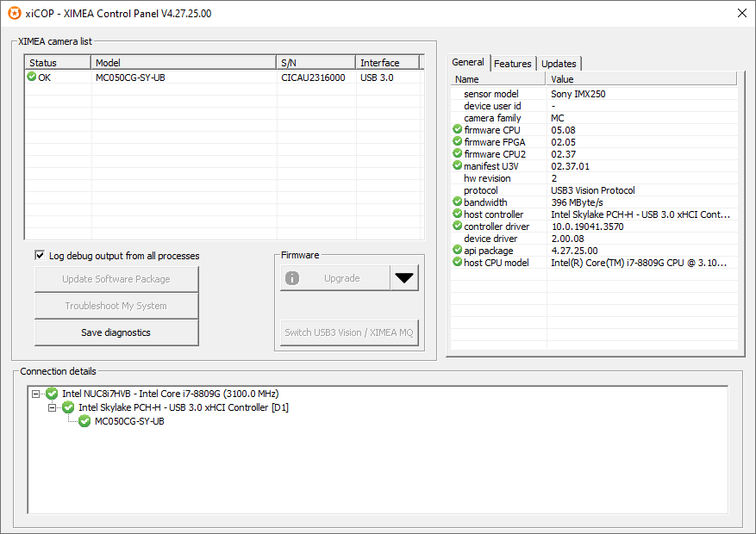Click Switch USB3 Vision / XIMEA MQ button
Image resolution: width=756 pixels, height=534 pixels.
pyautogui.click(x=349, y=332)
